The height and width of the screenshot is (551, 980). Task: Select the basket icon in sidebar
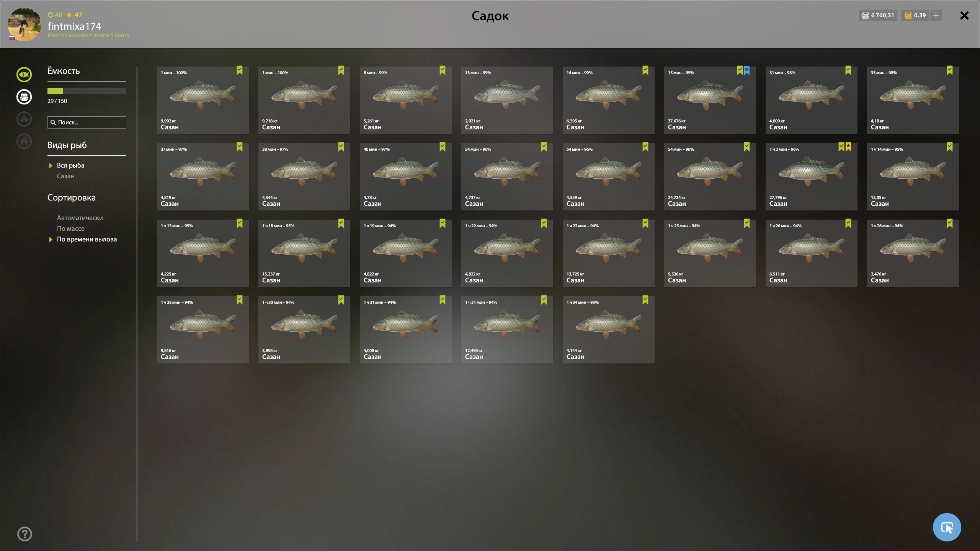[x=24, y=97]
